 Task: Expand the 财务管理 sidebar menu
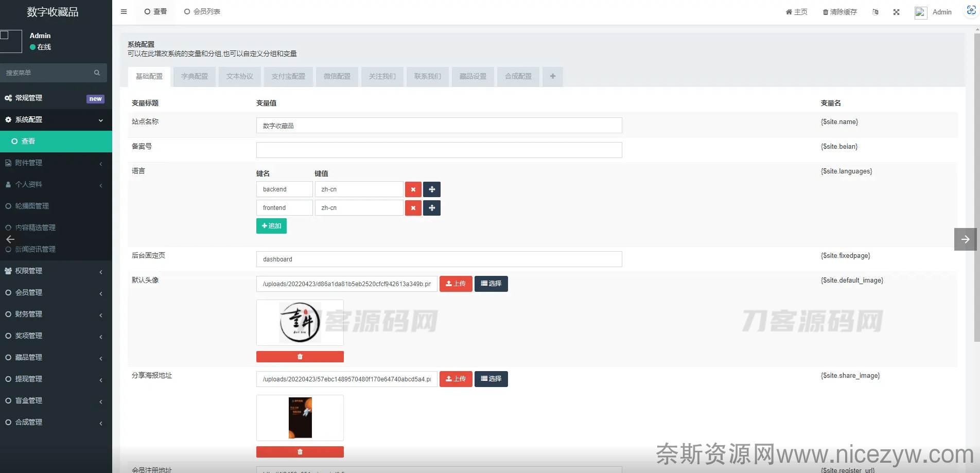click(56, 314)
